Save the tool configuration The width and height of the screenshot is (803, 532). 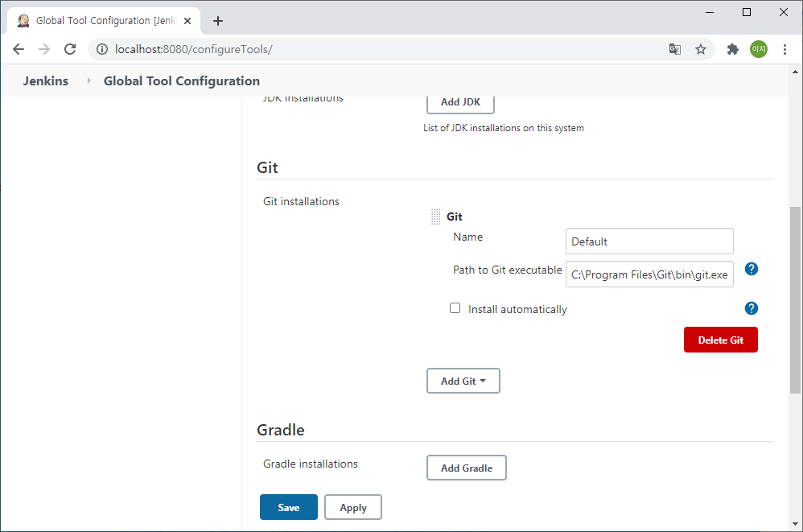pyautogui.click(x=288, y=507)
